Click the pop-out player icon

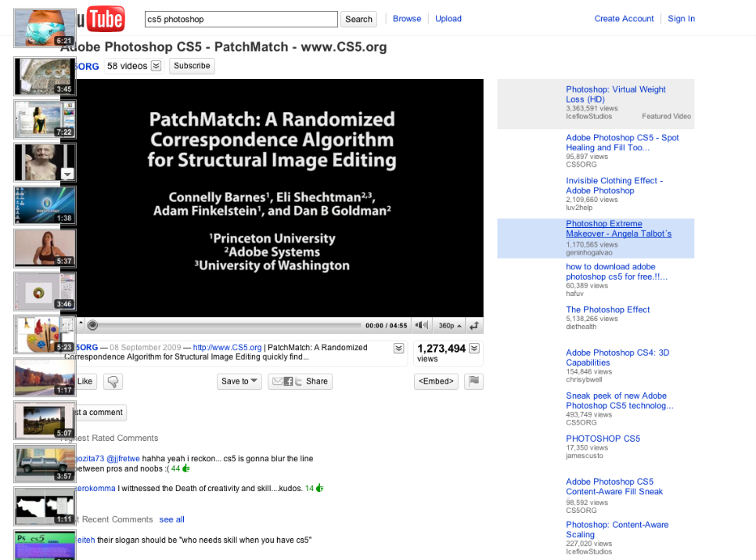[x=474, y=326]
